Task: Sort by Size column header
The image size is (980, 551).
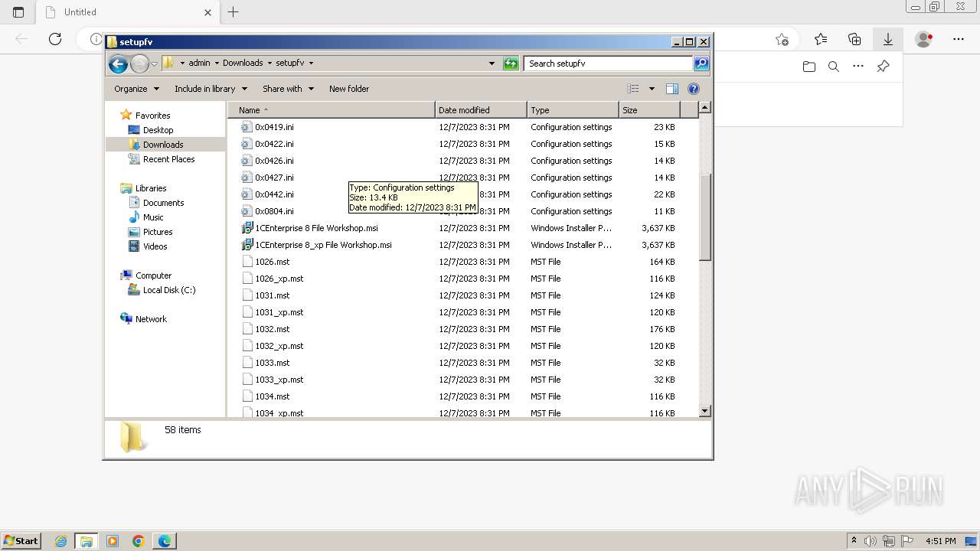Action: tap(648, 110)
